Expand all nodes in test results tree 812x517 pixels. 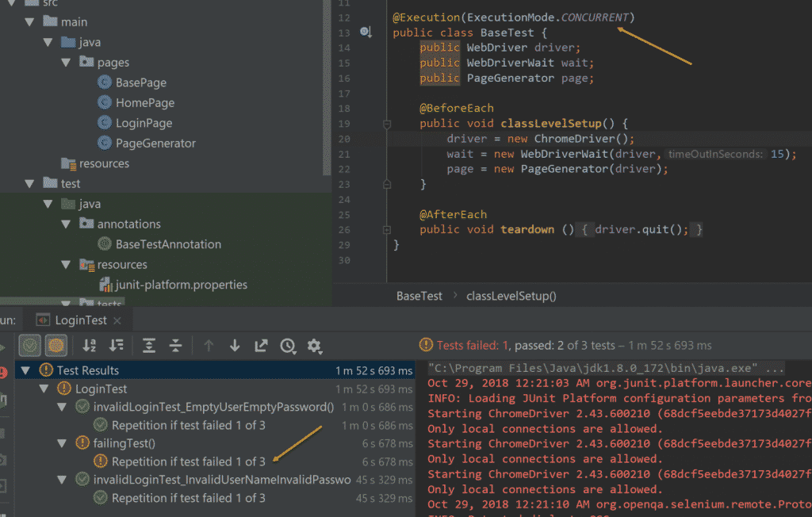click(x=148, y=346)
